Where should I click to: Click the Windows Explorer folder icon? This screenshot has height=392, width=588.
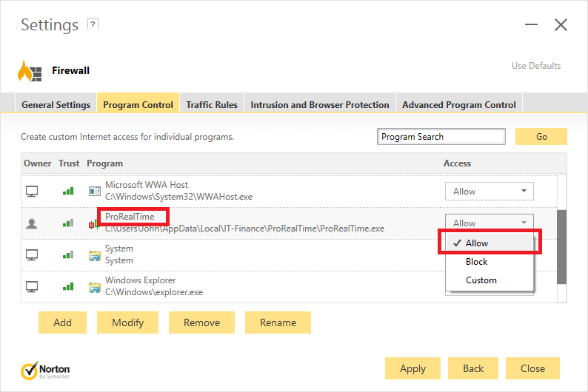click(x=94, y=287)
